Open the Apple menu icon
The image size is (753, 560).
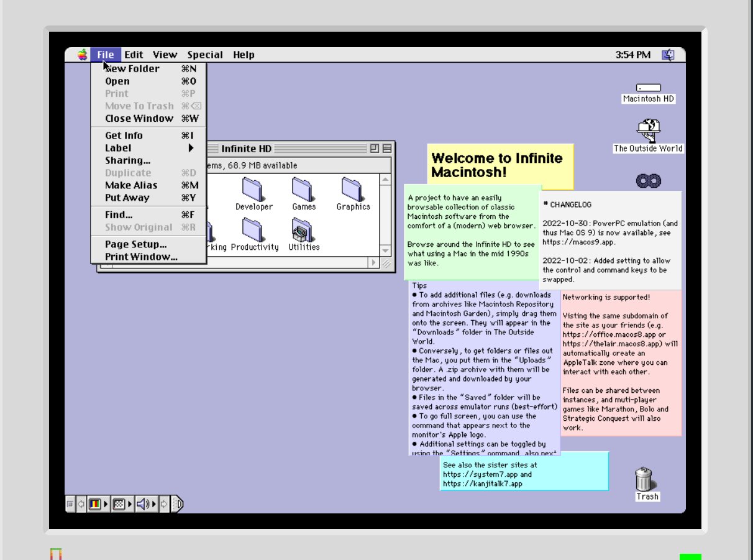pyautogui.click(x=83, y=55)
